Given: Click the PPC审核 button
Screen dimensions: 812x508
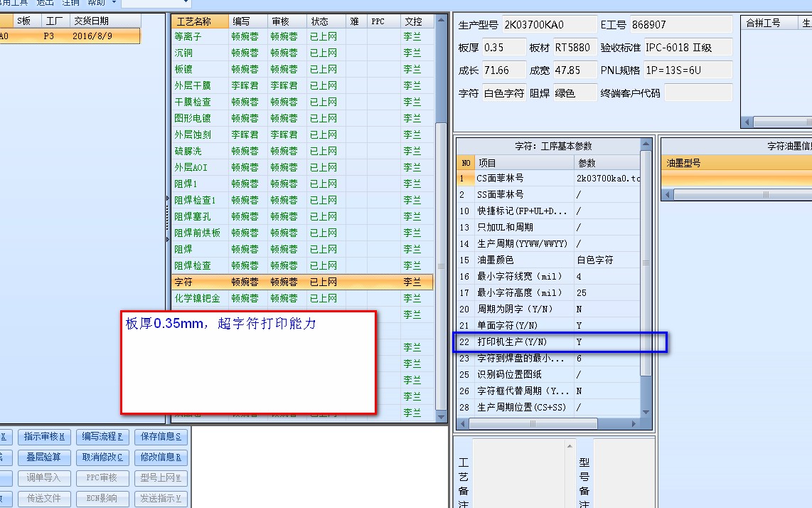Looking at the screenshot, I should point(102,478).
